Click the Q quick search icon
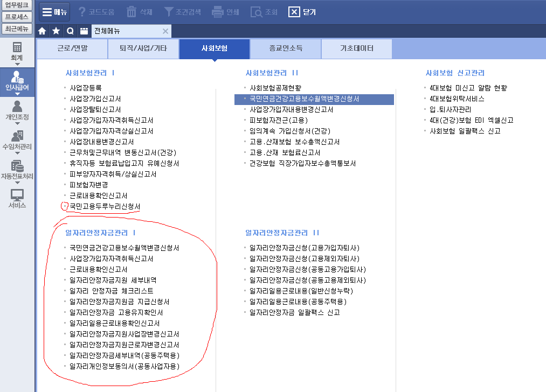Screen dimensions: 546x392 click(x=70, y=31)
